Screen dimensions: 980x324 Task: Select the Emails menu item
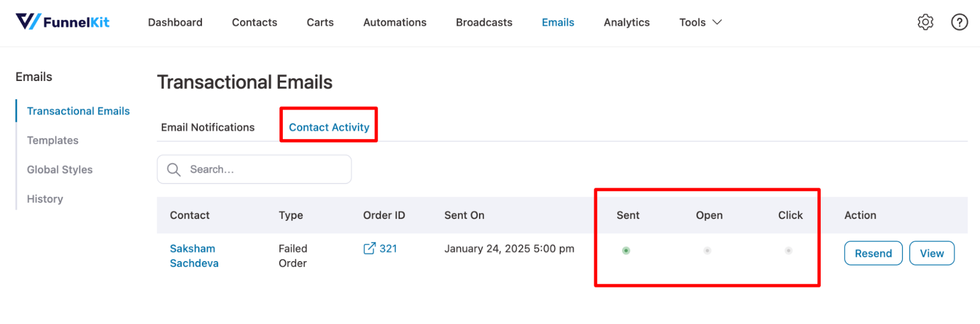tap(558, 23)
